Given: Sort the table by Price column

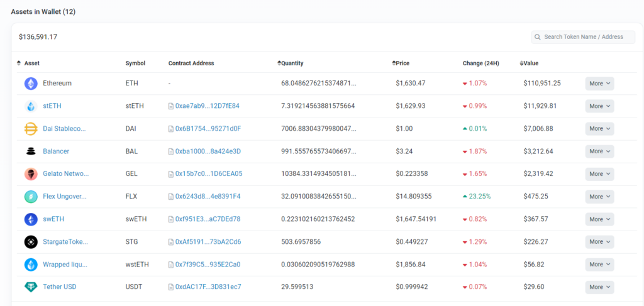Looking at the screenshot, I should (x=401, y=63).
